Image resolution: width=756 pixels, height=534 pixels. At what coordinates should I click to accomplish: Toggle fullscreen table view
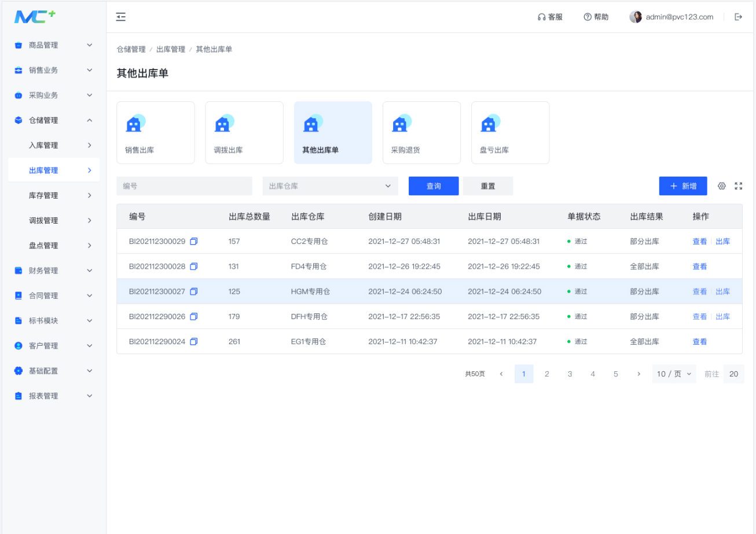(738, 186)
